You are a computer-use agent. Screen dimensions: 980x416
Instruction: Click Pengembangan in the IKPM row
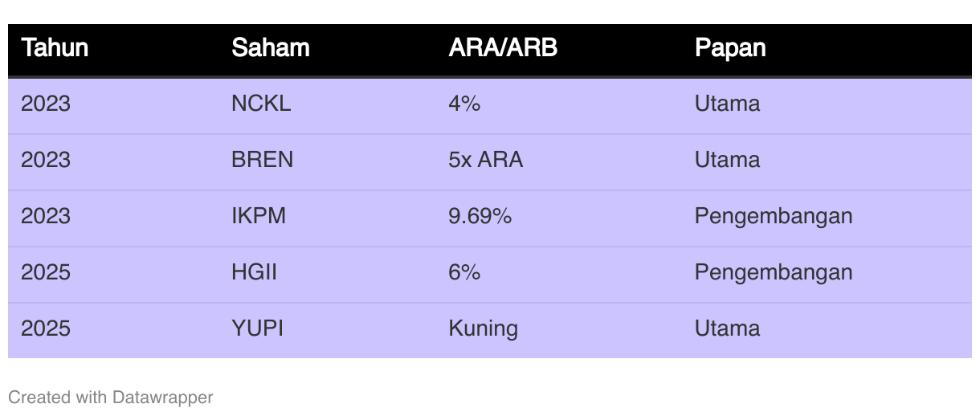774,217
